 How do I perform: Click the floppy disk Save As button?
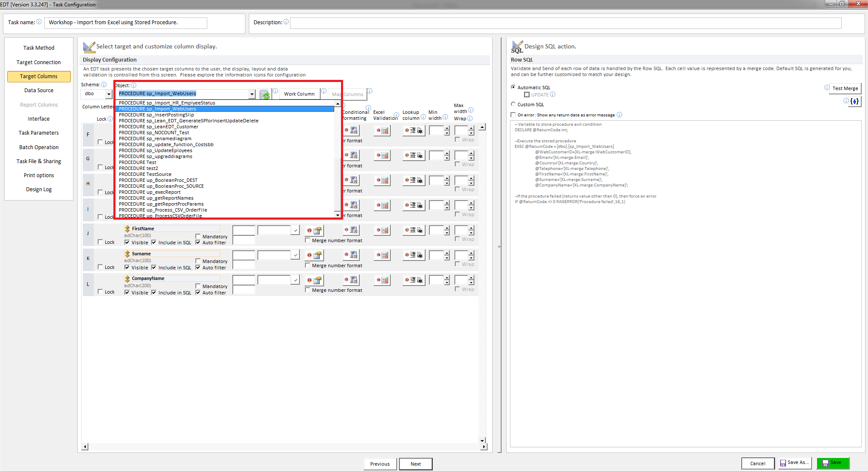[795, 463]
